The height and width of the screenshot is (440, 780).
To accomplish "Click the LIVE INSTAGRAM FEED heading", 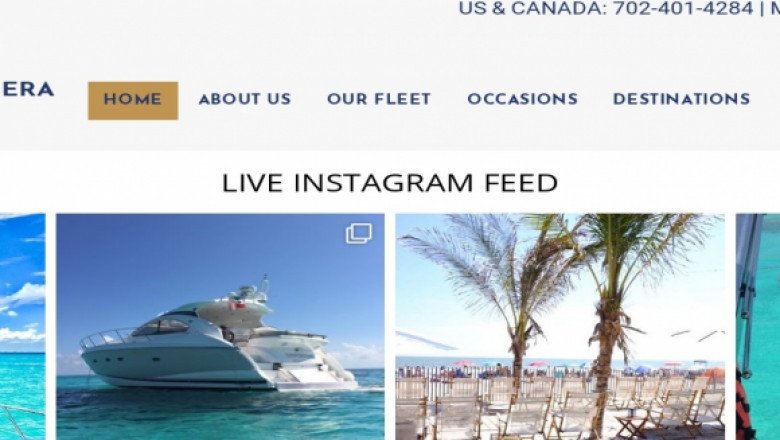I will tap(390, 182).
